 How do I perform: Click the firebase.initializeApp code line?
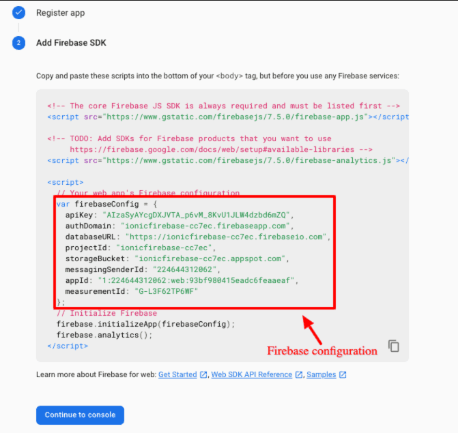(x=146, y=324)
